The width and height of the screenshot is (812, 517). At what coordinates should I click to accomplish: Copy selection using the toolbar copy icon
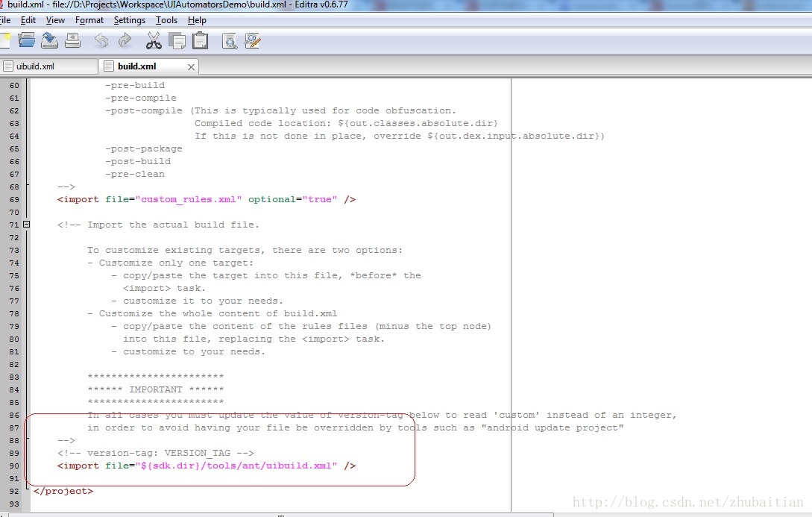pos(177,40)
